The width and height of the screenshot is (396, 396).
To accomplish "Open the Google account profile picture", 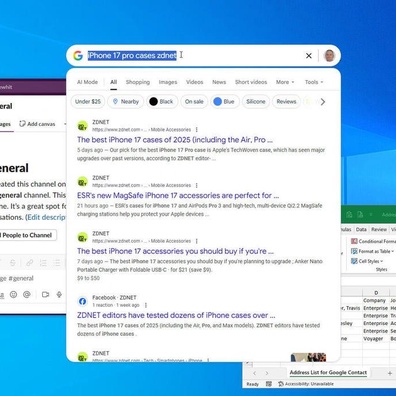I will click(x=329, y=55).
